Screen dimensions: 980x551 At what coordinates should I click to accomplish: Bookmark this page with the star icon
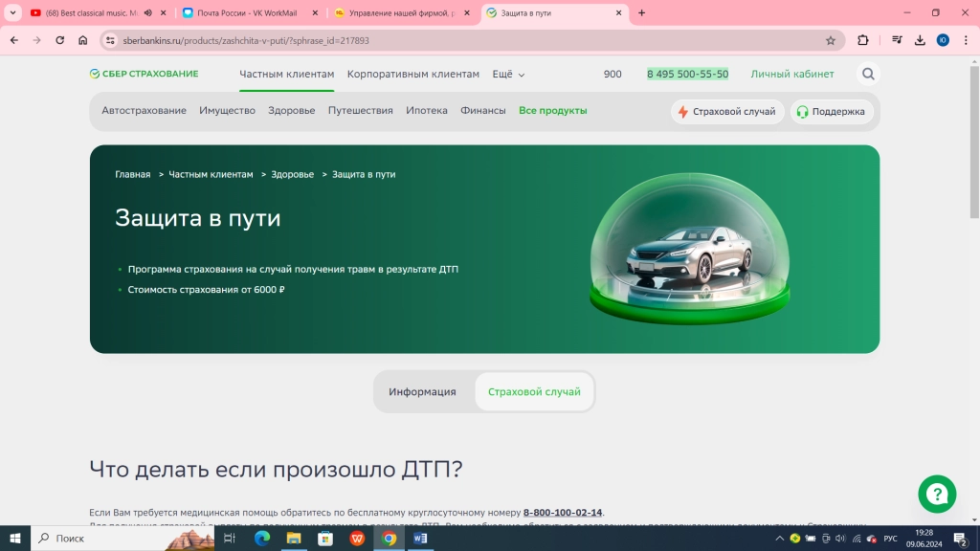pos(831,40)
